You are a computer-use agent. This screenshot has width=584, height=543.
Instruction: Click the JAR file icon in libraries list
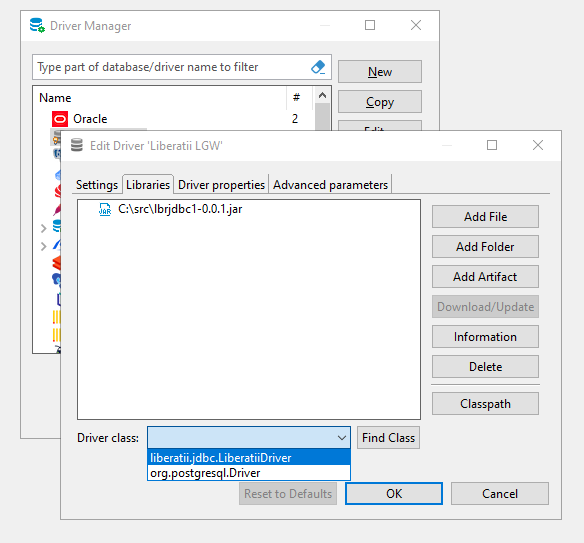point(105,209)
